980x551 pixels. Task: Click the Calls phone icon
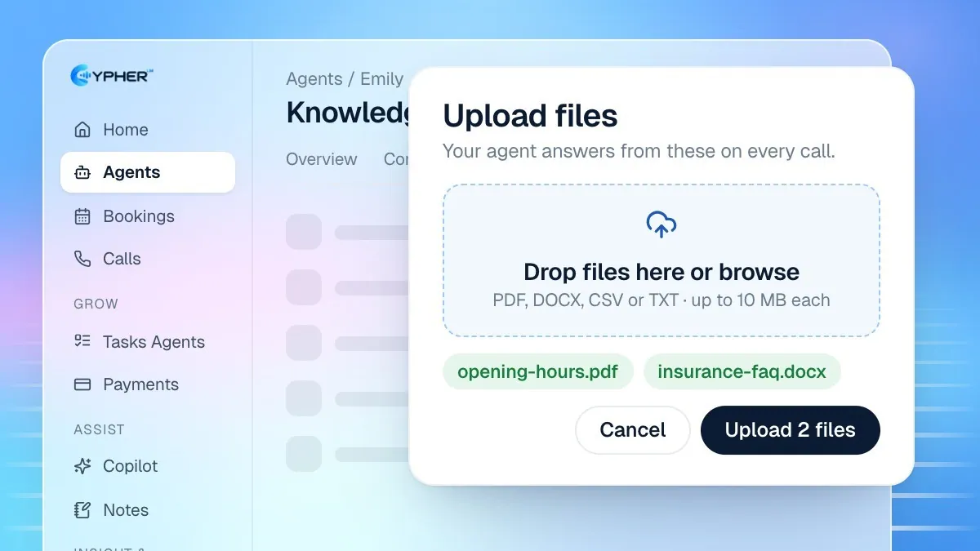[x=82, y=259]
